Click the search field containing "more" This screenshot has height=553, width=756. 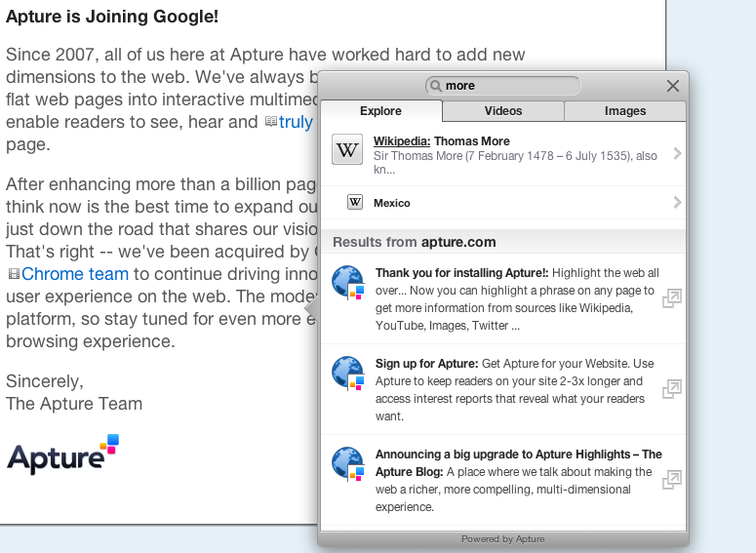pos(507,86)
